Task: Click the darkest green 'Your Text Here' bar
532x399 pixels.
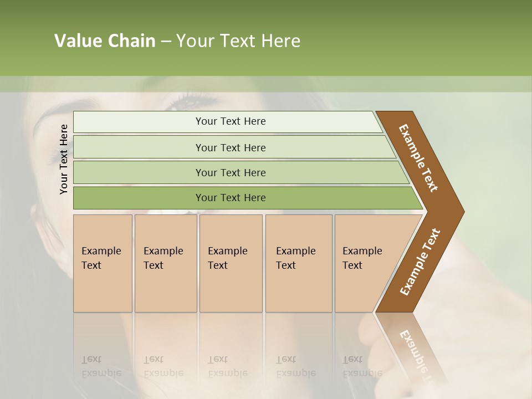Action: tap(248, 198)
